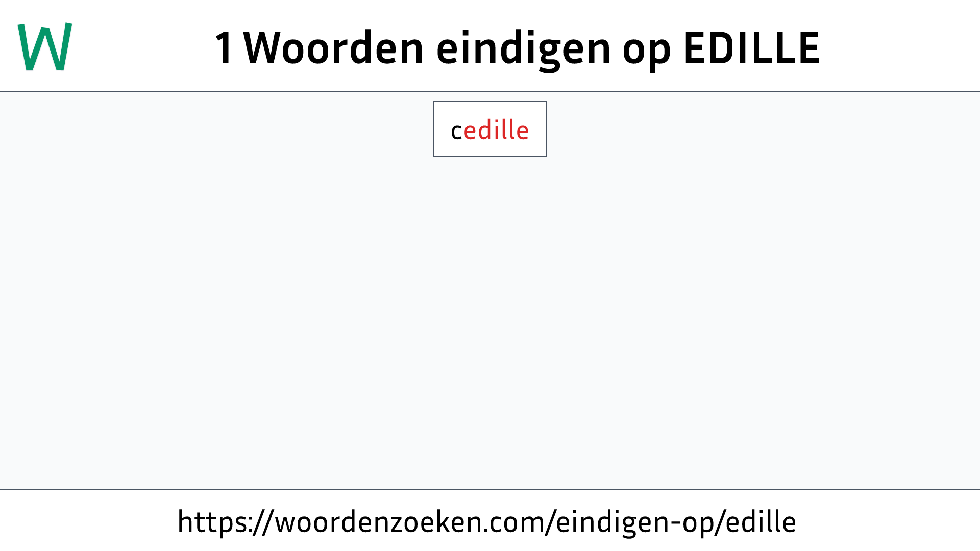Screen dimensions: 980x551
Task: Click the cedille search result tile
Action: [x=489, y=129]
